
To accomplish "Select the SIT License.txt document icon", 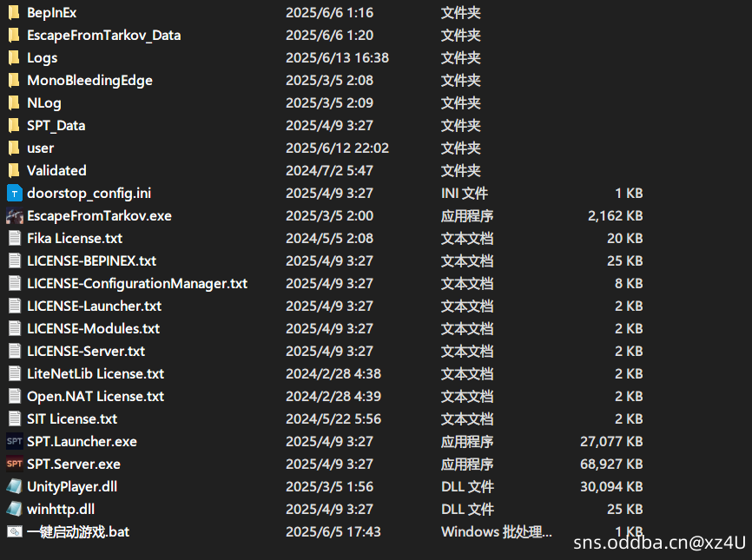I will click(x=15, y=418).
